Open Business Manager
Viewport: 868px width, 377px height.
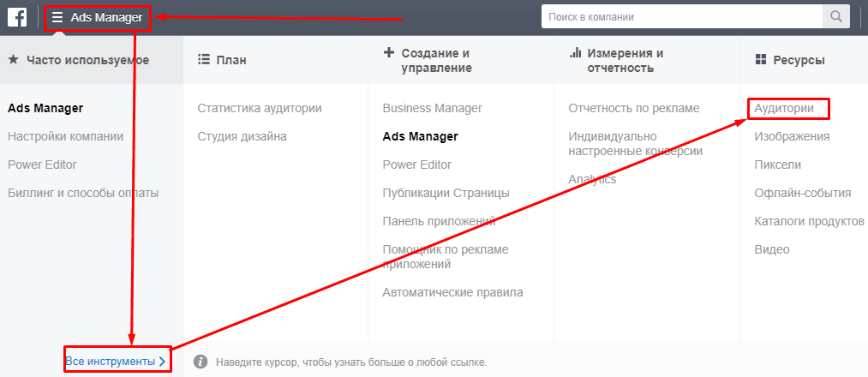tap(433, 108)
